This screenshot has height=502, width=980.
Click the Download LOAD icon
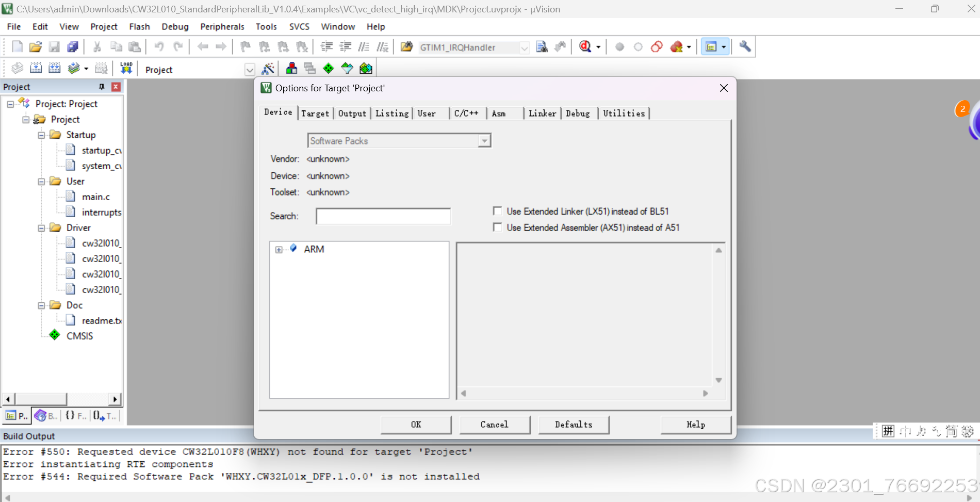[x=126, y=68]
